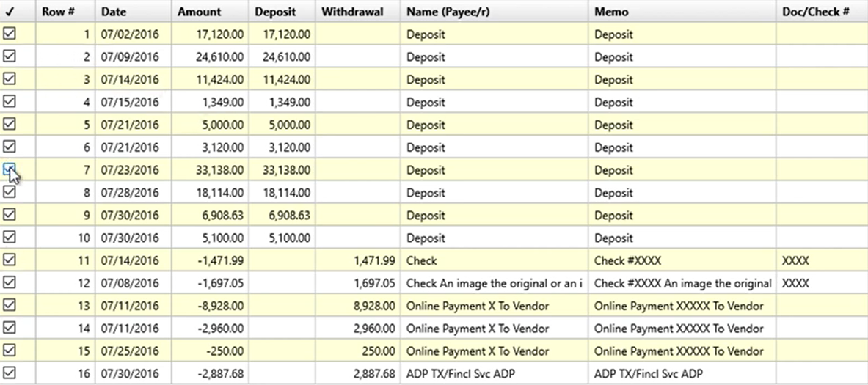
Task: Click the Memo column header
Action: 682,11
